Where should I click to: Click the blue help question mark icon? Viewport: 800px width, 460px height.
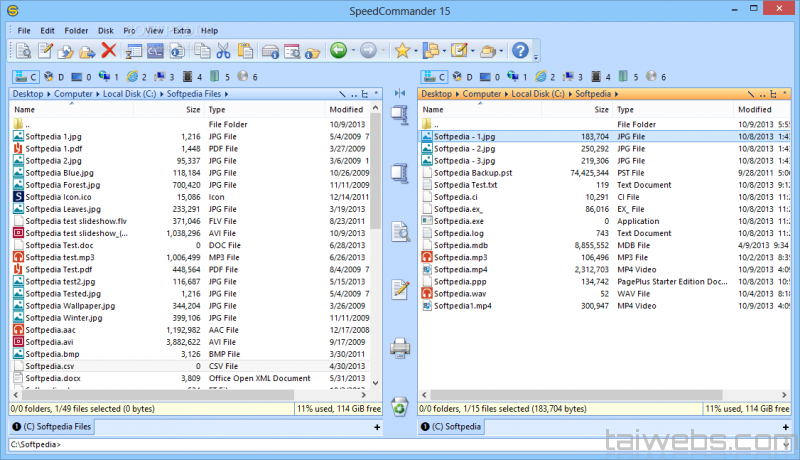(520, 51)
